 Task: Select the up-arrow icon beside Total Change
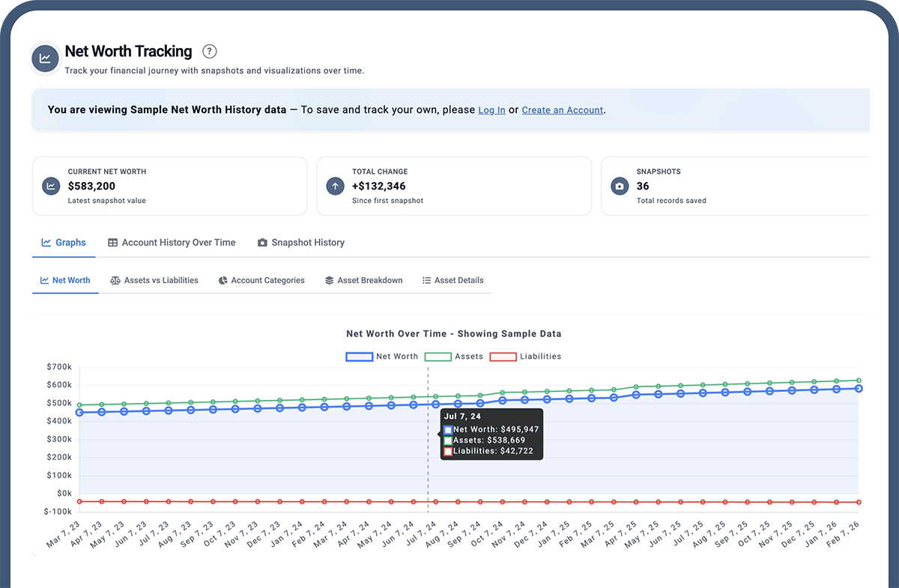point(335,186)
